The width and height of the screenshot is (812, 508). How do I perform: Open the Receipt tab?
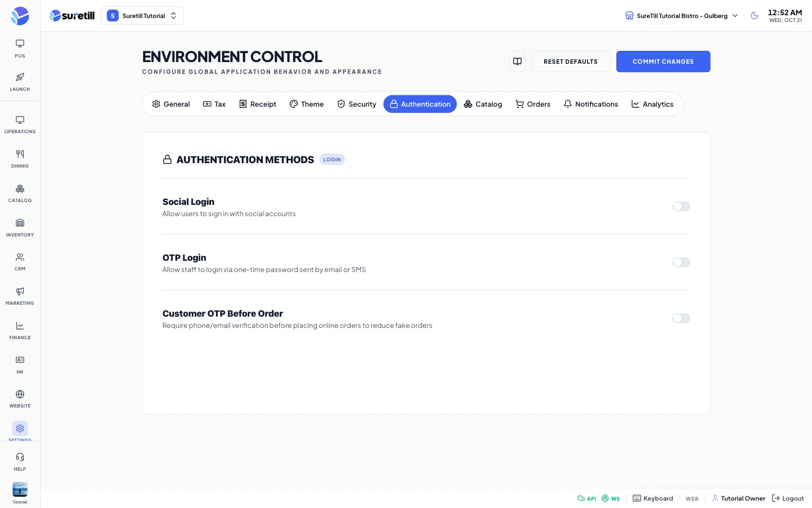(x=258, y=104)
